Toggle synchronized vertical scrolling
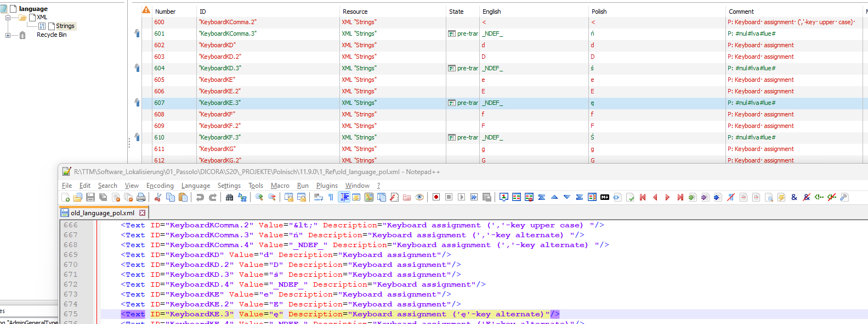This screenshot has width=868, height=324. coord(289,198)
